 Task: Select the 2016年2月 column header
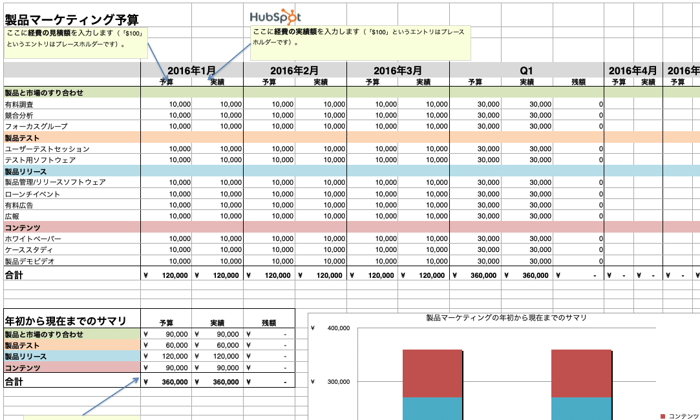[295, 70]
